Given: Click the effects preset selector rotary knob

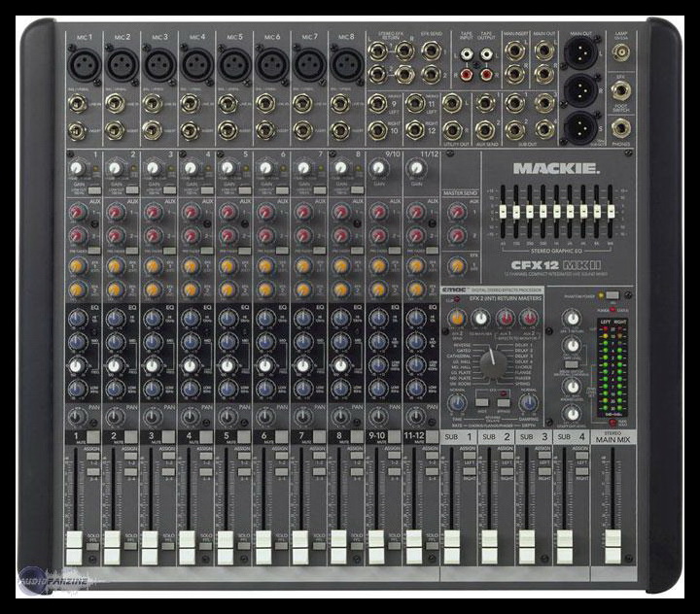Looking at the screenshot, I should click(493, 363).
